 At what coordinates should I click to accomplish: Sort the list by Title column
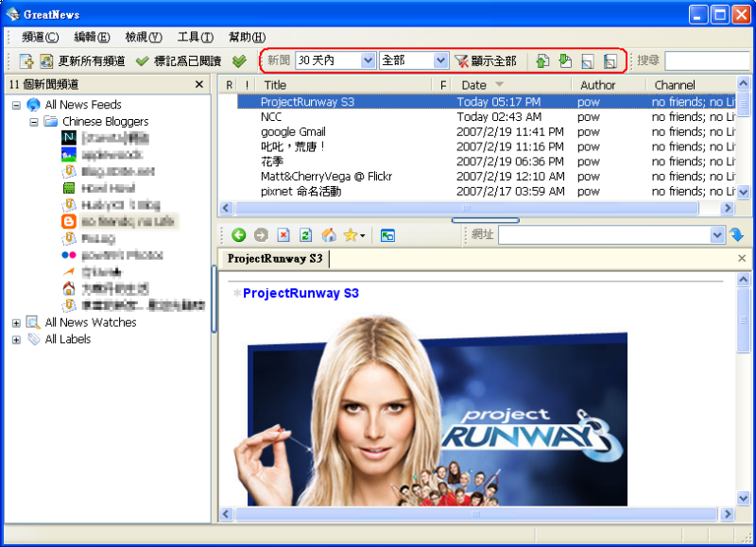pyautogui.click(x=345, y=85)
